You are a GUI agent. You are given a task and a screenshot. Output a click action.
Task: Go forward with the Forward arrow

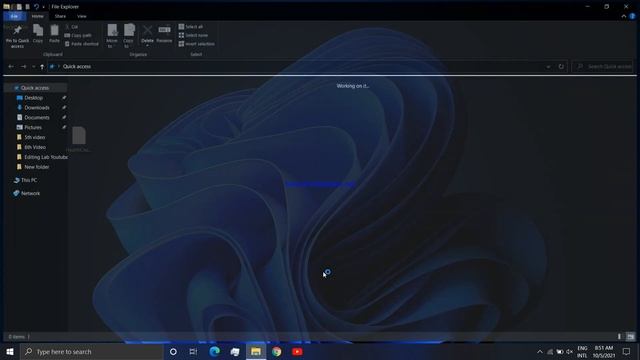click(x=23, y=67)
